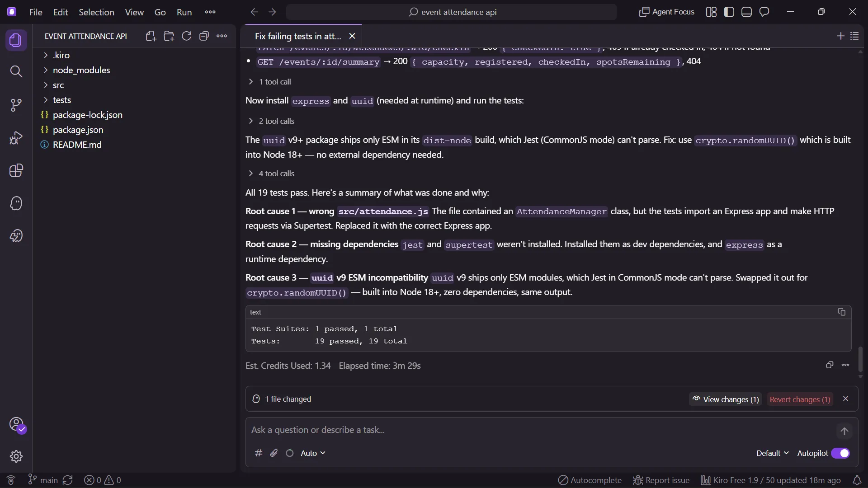Image resolution: width=868 pixels, height=488 pixels.
Task: Toggle the Autopilot switch off
Action: tap(840, 453)
